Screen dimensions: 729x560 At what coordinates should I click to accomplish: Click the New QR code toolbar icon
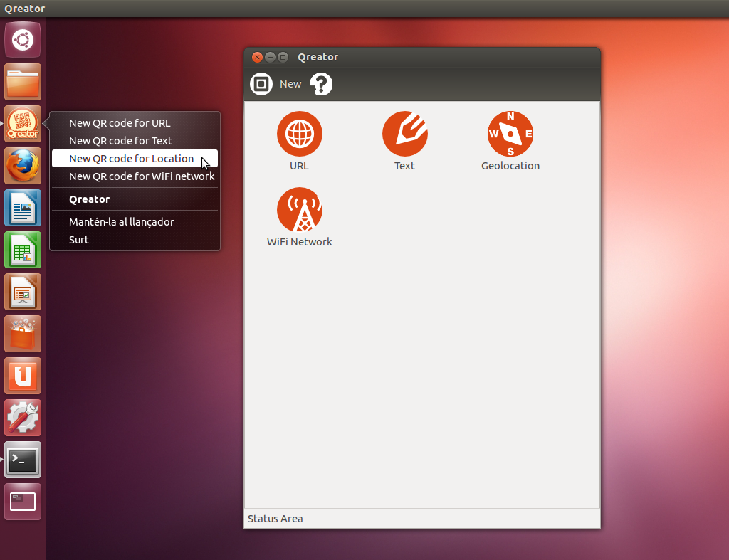[x=261, y=84]
